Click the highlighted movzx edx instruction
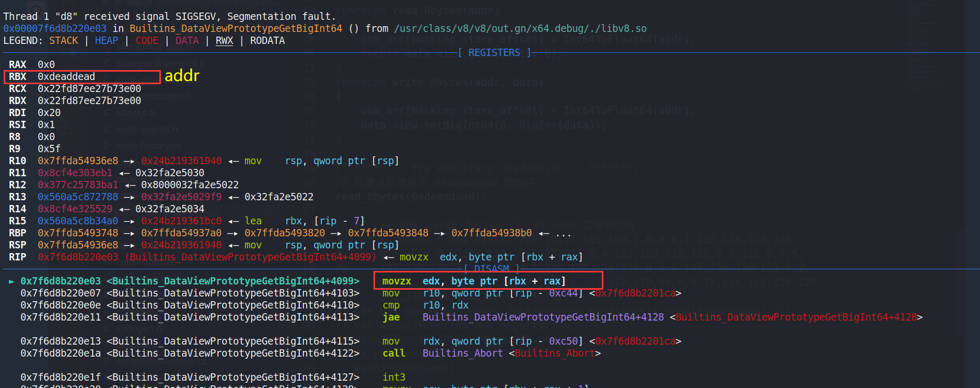This screenshot has height=388, width=980. pyautogui.click(x=473, y=281)
